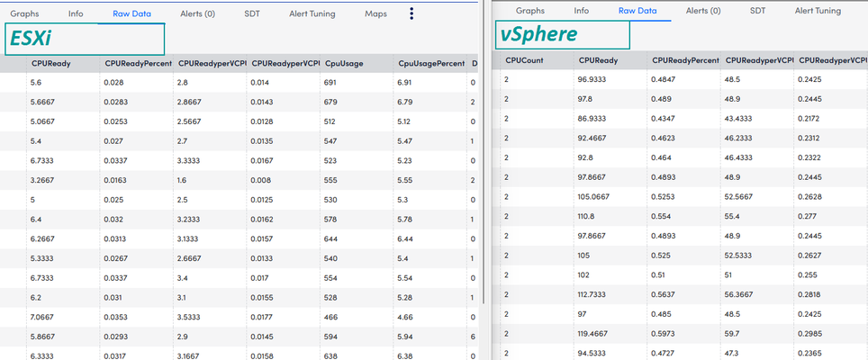Screen dimensions: 868x360
Task: Select ESXi CPUReadyPercent value 0.0353
Action: pos(115,317)
